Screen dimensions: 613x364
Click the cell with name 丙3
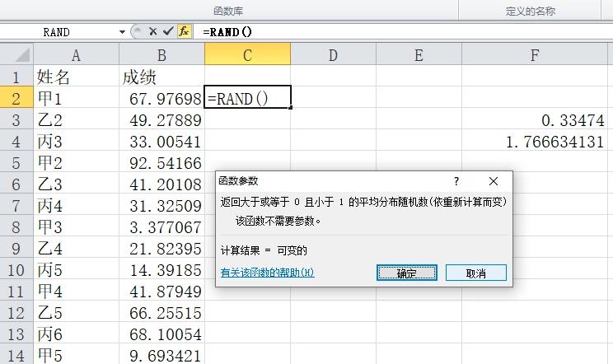[x=76, y=142]
